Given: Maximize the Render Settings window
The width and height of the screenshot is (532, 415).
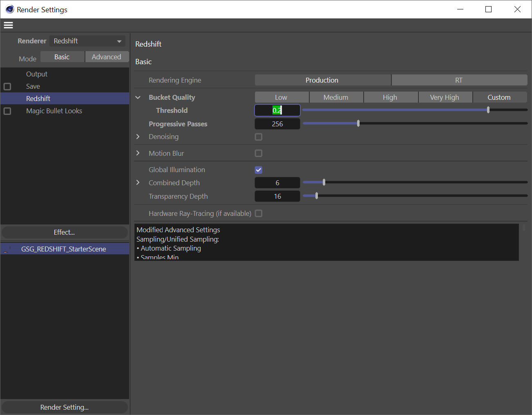Looking at the screenshot, I should click(488, 9).
